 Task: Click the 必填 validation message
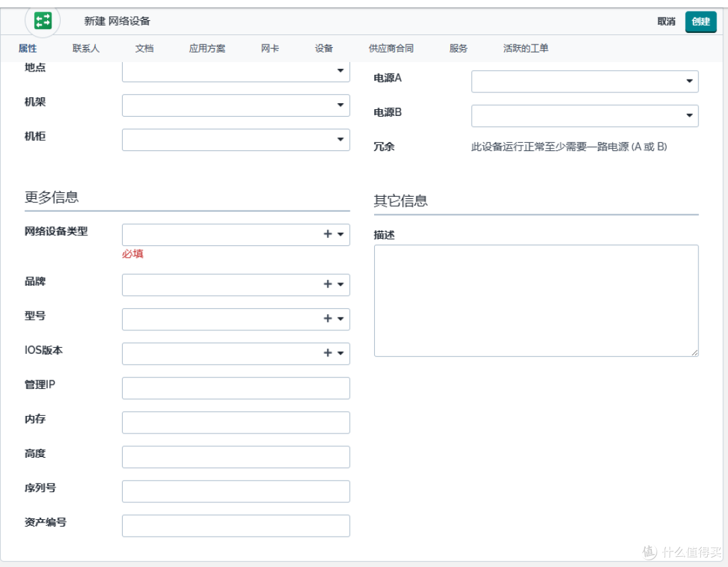[133, 253]
